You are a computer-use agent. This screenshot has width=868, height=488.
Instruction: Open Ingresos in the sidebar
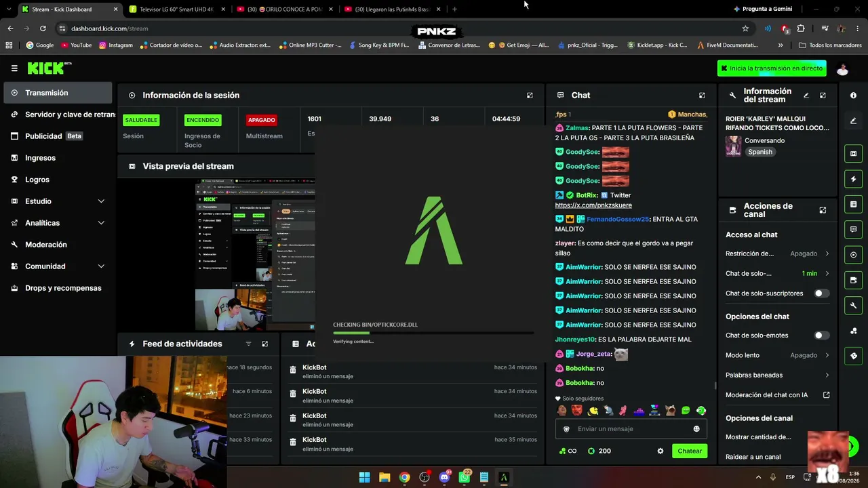tap(58, 158)
